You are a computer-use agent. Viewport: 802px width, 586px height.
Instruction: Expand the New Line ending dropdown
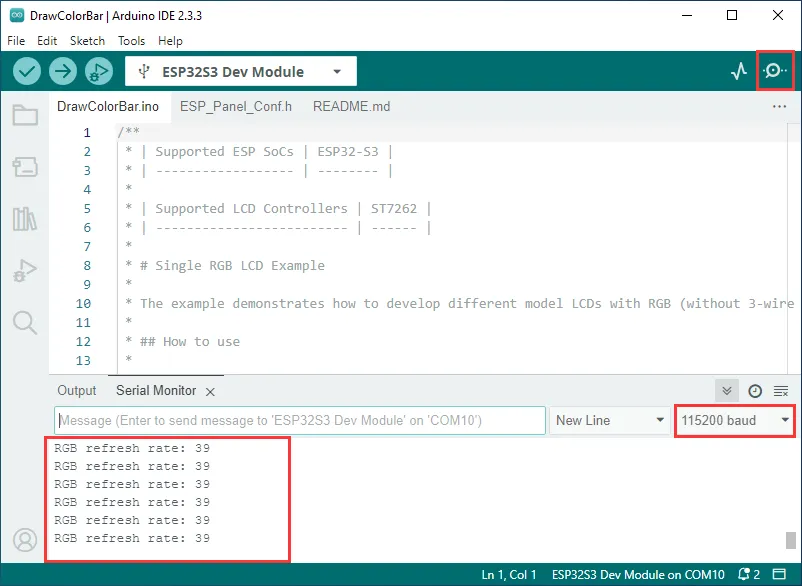coord(610,420)
